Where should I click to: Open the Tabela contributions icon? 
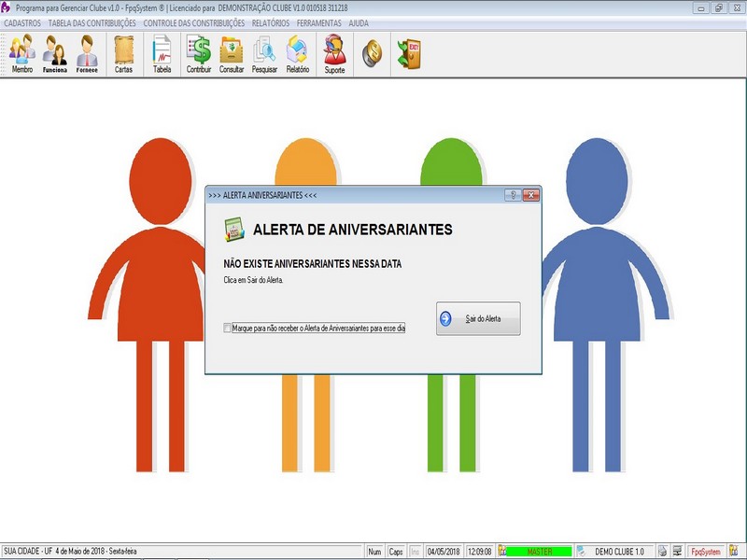click(162, 54)
